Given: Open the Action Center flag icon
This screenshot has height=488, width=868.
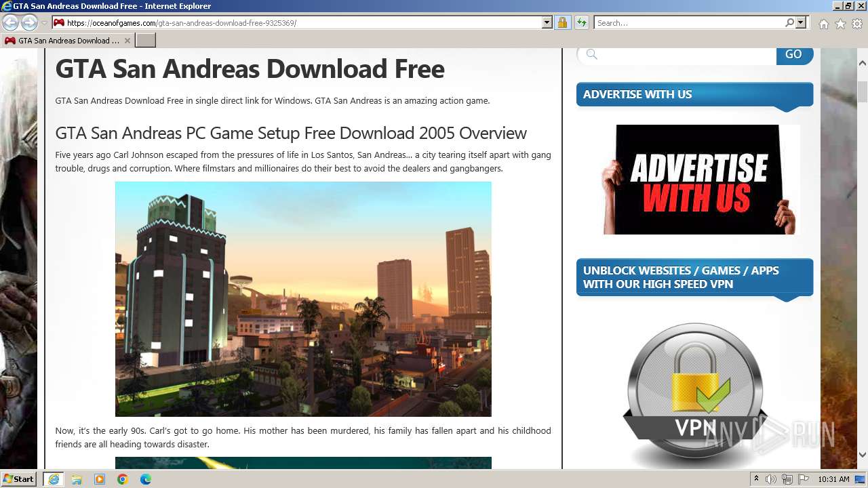Looking at the screenshot, I should pyautogui.click(x=804, y=479).
